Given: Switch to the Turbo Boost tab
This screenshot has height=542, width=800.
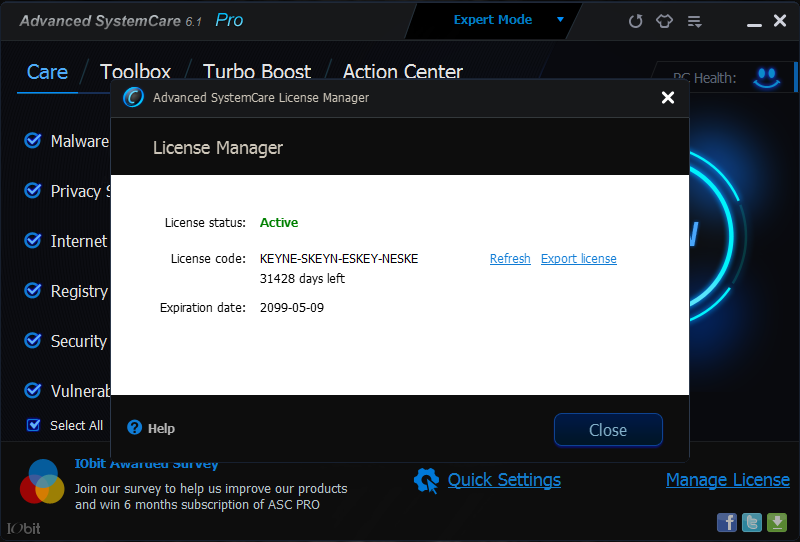Looking at the screenshot, I should (x=257, y=71).
